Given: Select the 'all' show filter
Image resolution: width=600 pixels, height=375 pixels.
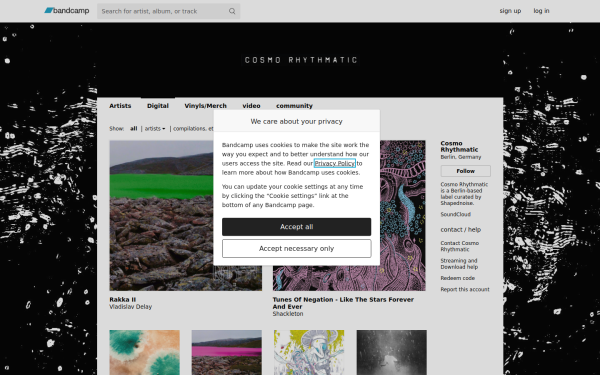Looking at the screenshot, I should (x=134, y=129).
